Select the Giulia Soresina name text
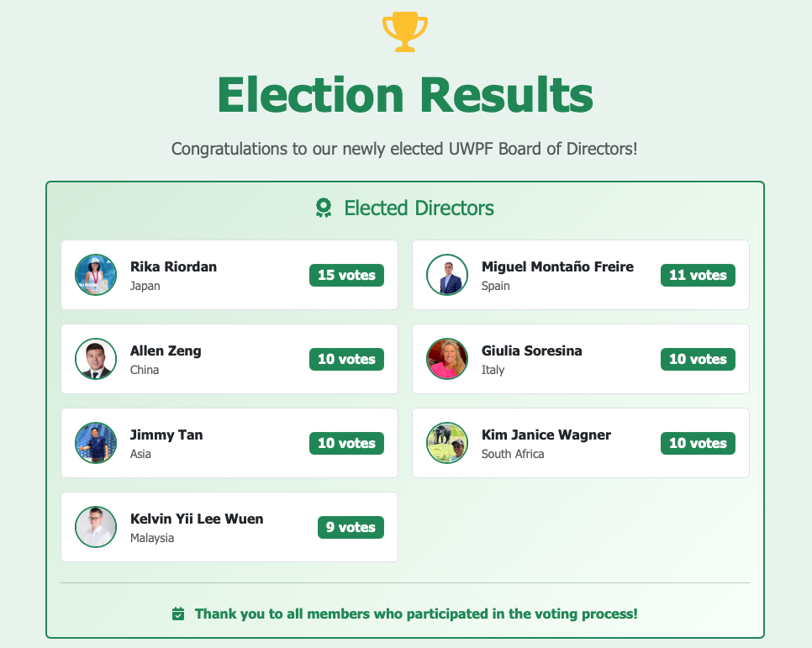Image resolution: width=812 pixels, height=648 pixels. pos(531,350)
